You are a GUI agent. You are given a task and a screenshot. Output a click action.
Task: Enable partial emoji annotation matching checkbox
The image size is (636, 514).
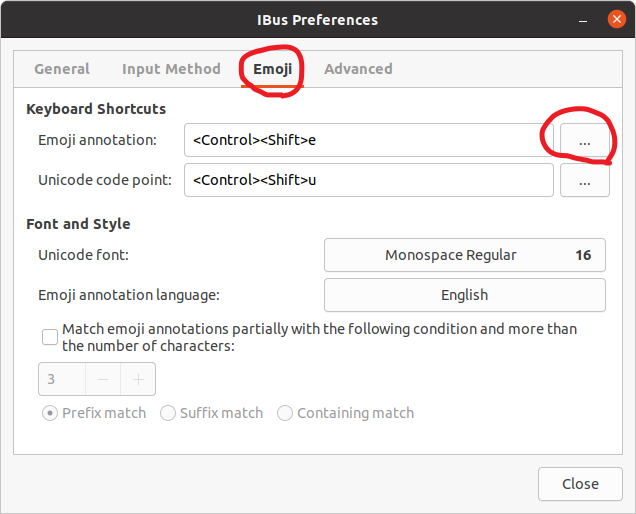[50, 337]
